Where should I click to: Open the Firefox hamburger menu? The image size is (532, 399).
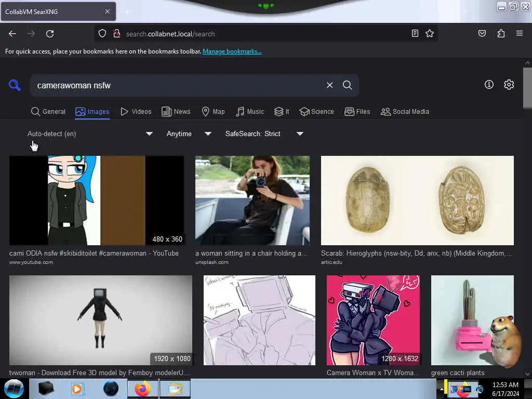[519, 33]
